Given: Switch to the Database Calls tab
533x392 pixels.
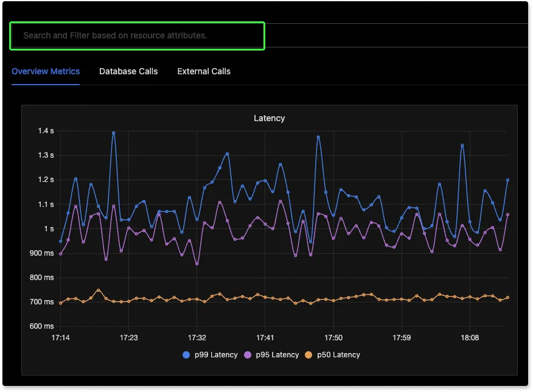Looking at the screenshot, I should tap(128, 71).
